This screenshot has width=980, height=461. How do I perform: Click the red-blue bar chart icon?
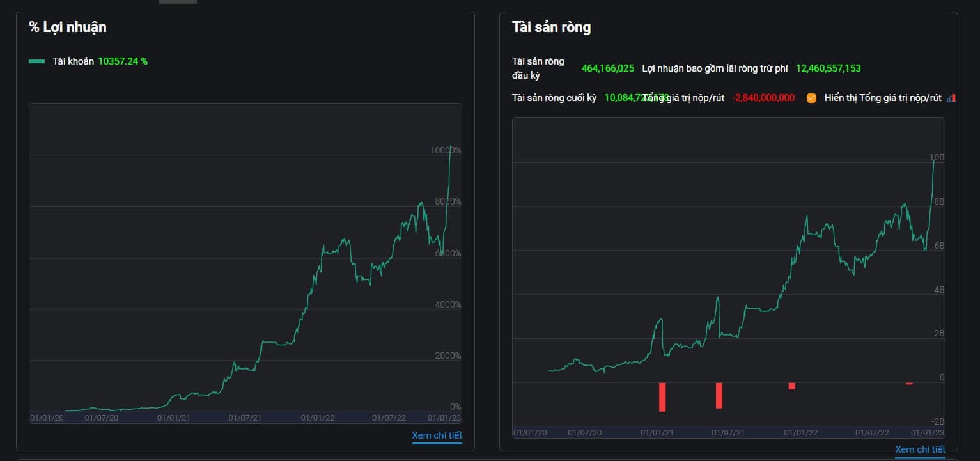(952, 98)
